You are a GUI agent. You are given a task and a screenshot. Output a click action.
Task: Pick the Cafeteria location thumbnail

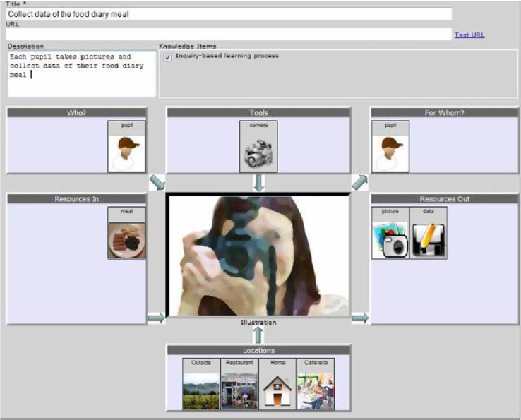316,388
